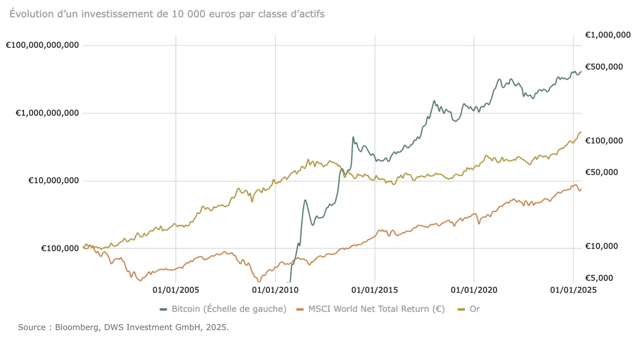644x342 pixels.
Task: Select the 01/01/2010 date axis label
Action: pyautogui.click(x=275, y=290)
